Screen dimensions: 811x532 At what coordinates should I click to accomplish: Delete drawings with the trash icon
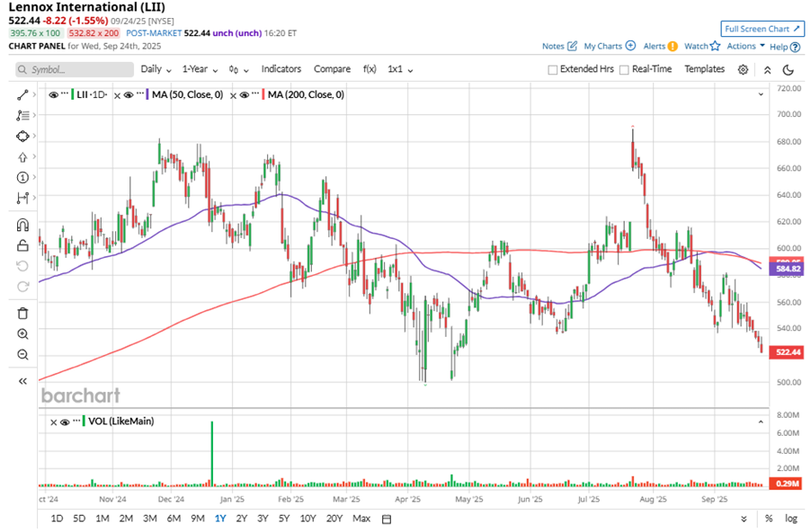22,314
